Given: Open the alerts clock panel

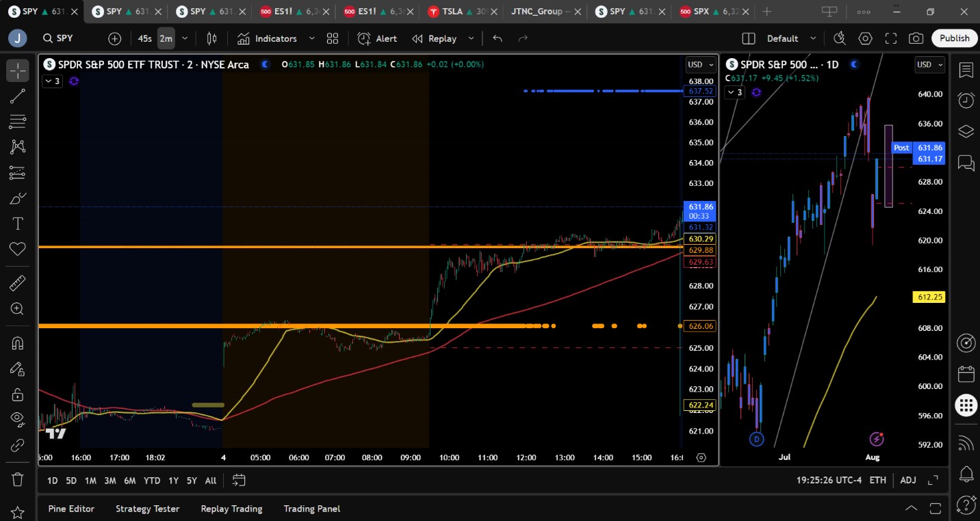Looking at the screenshot, I should [966, 101].
